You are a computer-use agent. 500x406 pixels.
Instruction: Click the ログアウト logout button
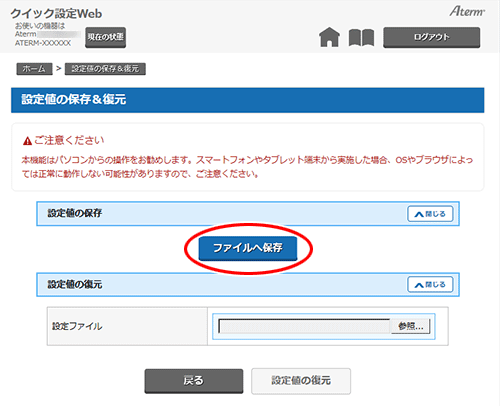pos(432,37)
